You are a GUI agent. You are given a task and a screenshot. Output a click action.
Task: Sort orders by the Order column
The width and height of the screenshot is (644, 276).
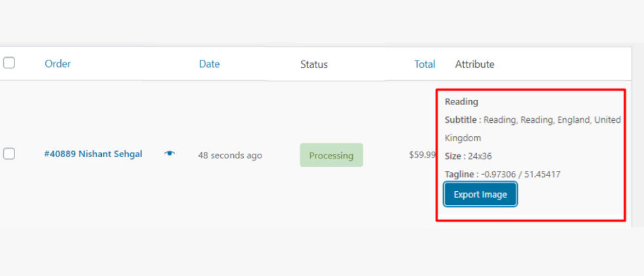point(58,64)
